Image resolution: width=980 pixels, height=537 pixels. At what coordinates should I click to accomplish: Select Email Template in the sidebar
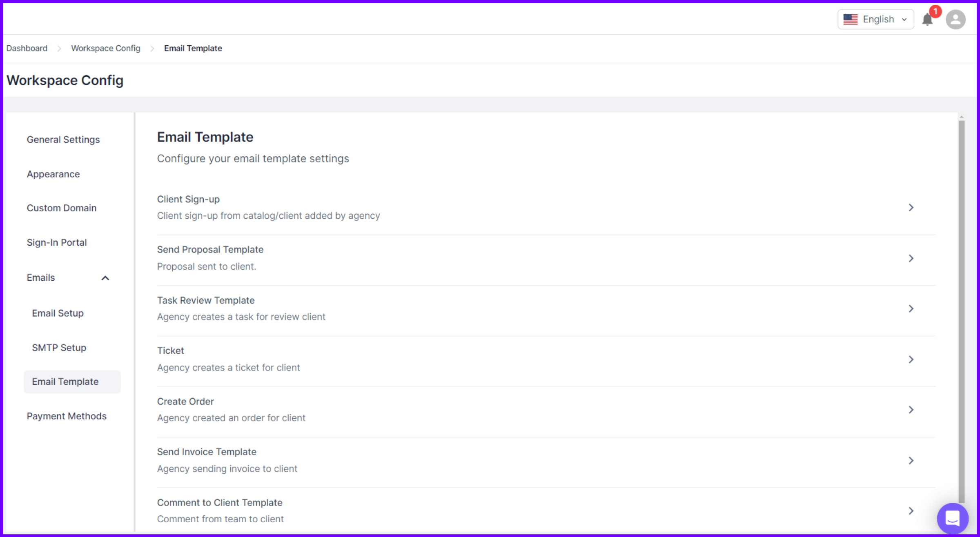pyautogui.click(x=65, y=382)
